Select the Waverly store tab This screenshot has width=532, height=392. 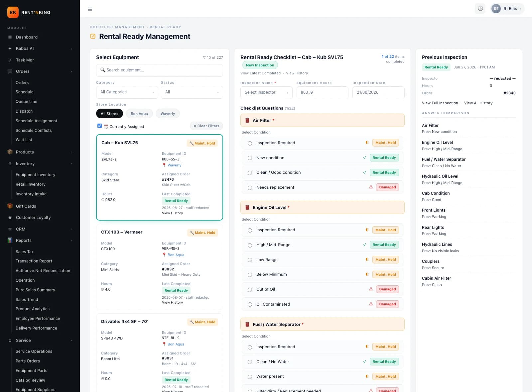(168, 114)
